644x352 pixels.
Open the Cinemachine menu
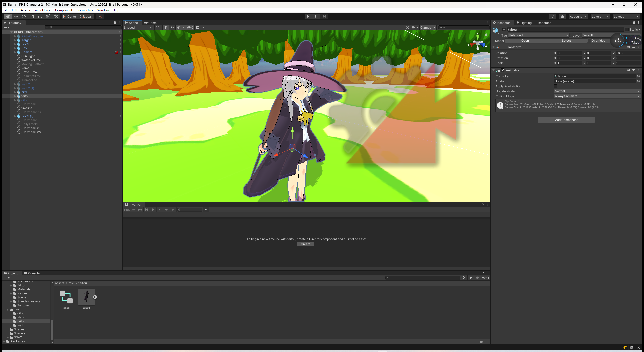85,10
